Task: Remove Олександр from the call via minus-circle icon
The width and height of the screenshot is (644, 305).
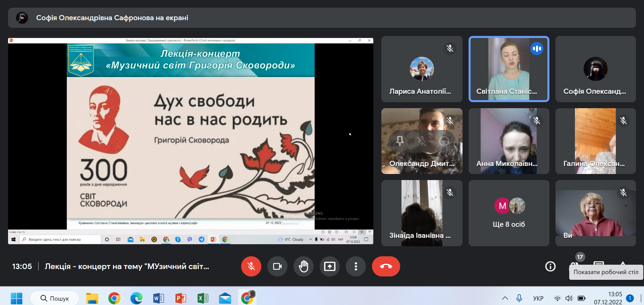Action: [x=444, y=141]
